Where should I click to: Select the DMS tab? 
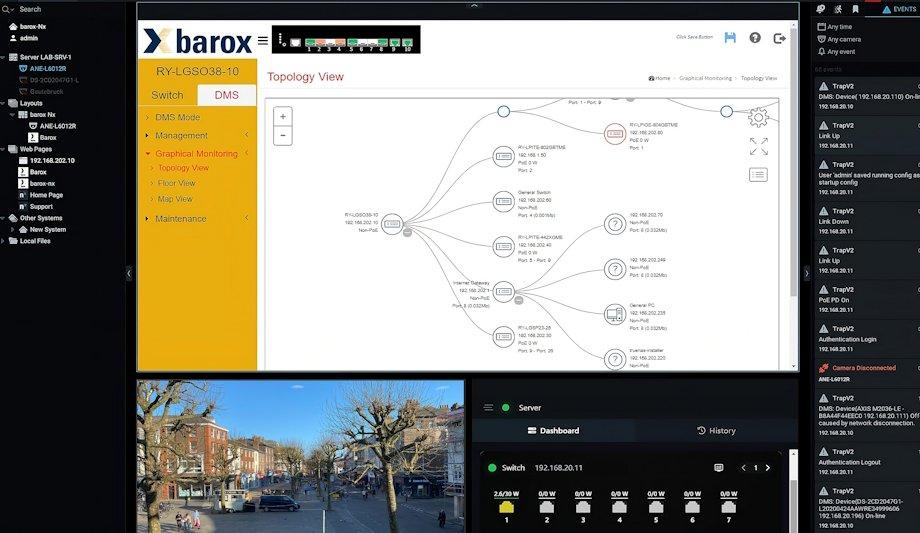click(226, 95)
